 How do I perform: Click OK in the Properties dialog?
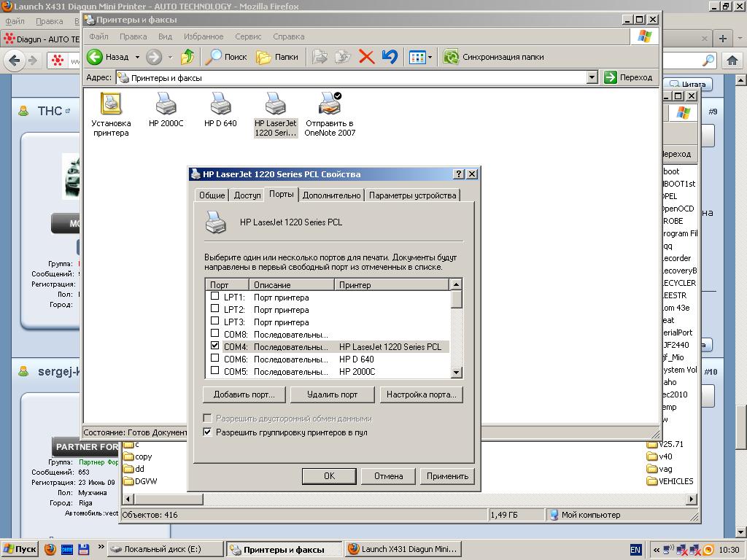[x=329, y=475]
